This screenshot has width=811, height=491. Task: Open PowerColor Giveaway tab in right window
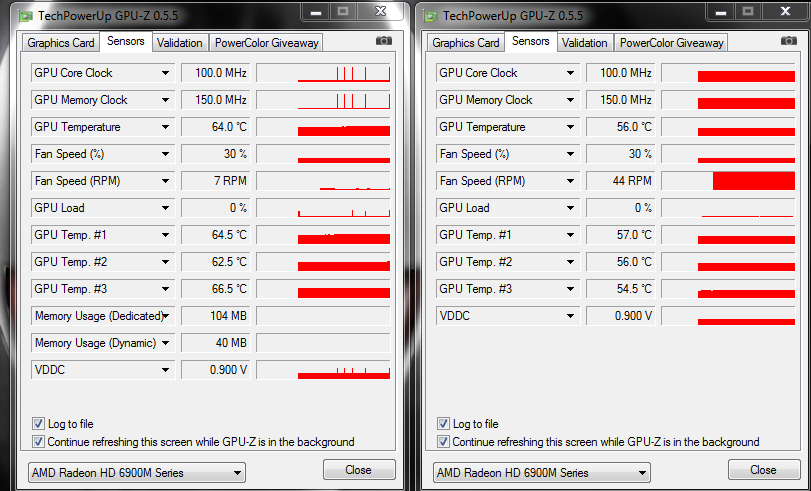671,42
